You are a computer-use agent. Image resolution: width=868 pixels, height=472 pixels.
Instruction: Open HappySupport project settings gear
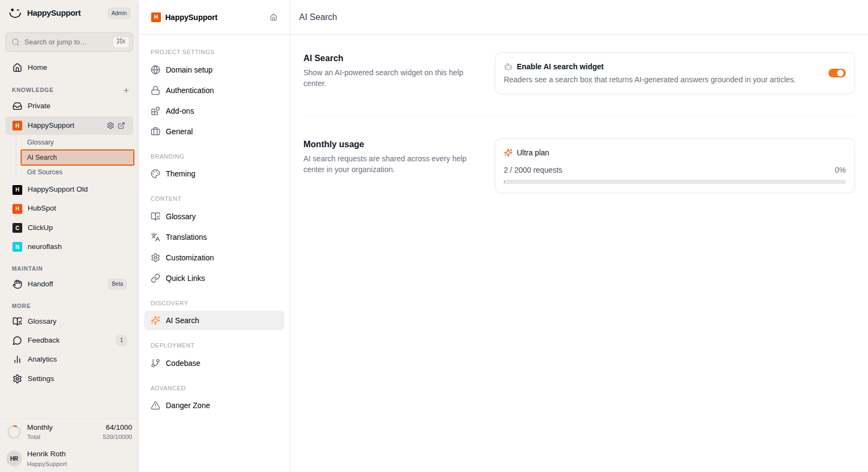(111, 126)
